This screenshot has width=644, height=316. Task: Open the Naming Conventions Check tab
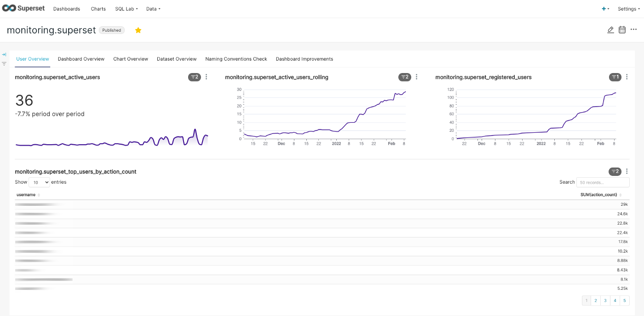[236, 59]
